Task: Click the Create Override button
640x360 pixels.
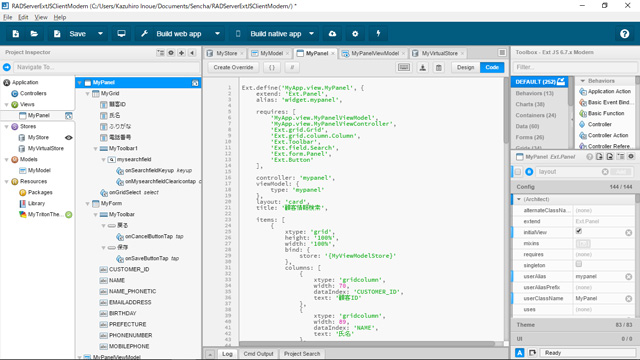Action: point(233,67)
